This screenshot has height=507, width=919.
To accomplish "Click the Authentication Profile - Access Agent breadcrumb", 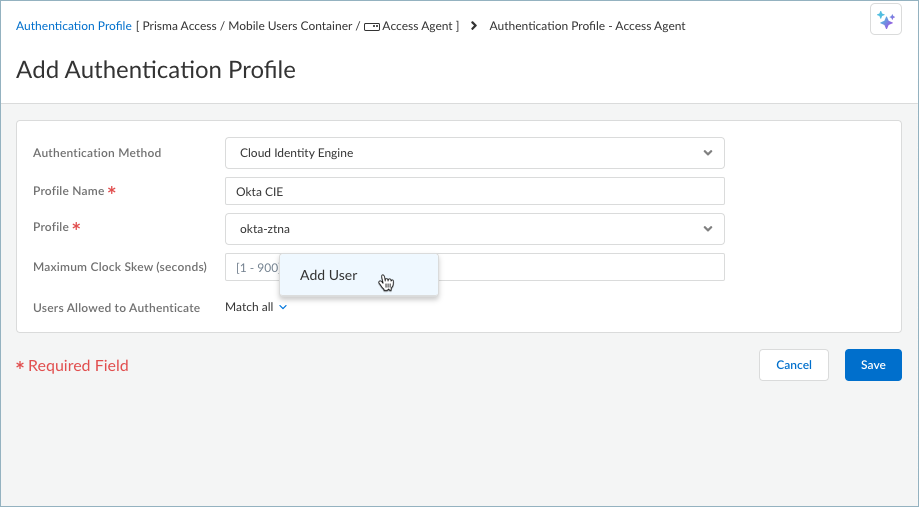I will [x=587, y=26].
